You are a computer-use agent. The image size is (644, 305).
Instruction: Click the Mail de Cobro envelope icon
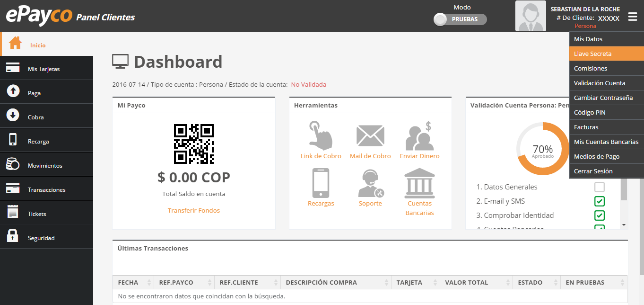click(x=370, y=136)
